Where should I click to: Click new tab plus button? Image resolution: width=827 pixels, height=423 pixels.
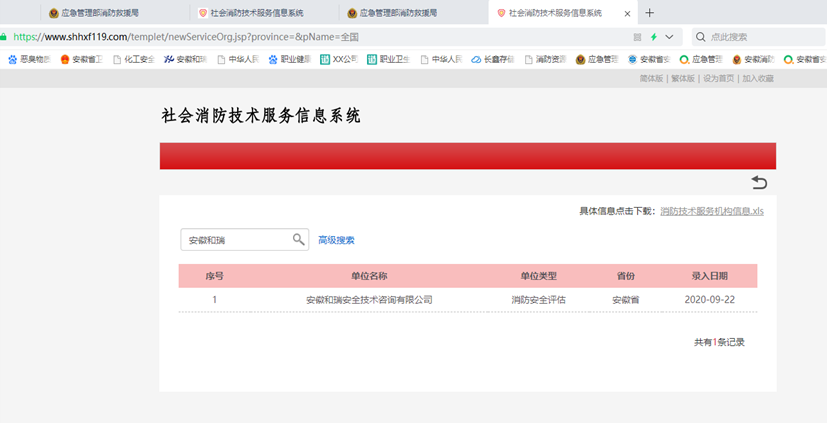tap(650, 13)
